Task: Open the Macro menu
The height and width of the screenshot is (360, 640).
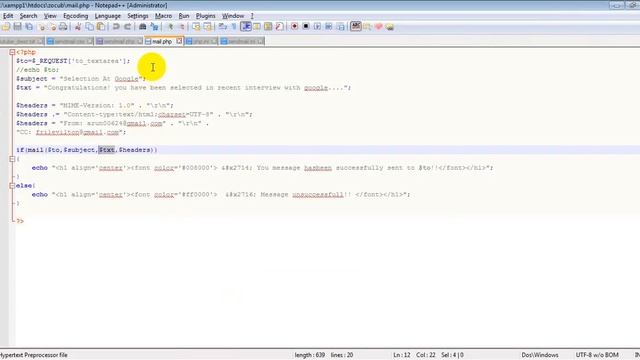Action: (163, 16)
